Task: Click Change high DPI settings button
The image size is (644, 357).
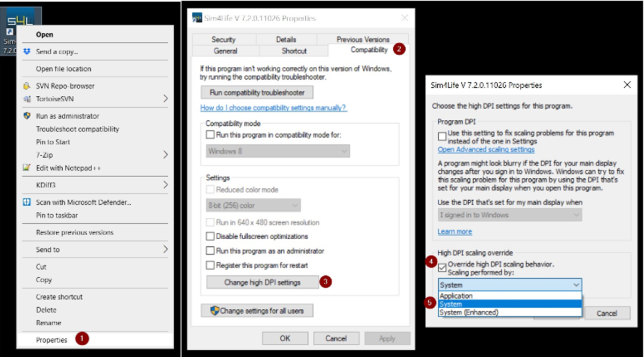Action: click(263, 282)
